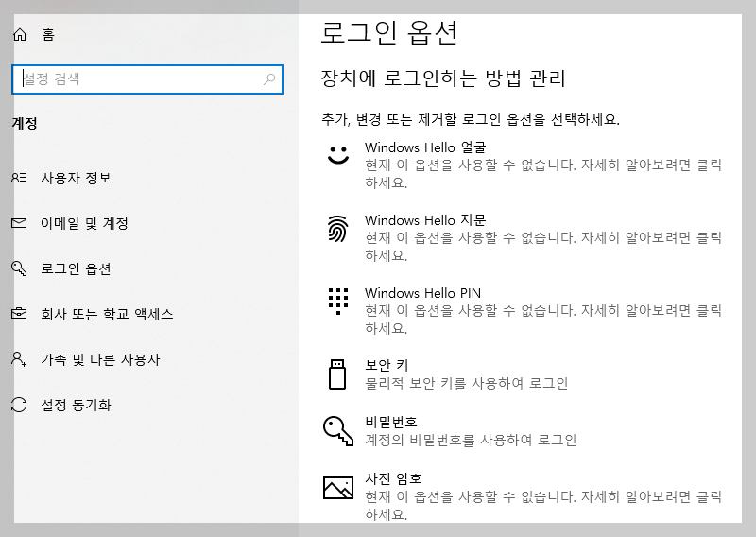Click 물리적 보안 키를 사용하여 로그인 description
This screenshot has height=537, width=756.
(x=467, y=383)
